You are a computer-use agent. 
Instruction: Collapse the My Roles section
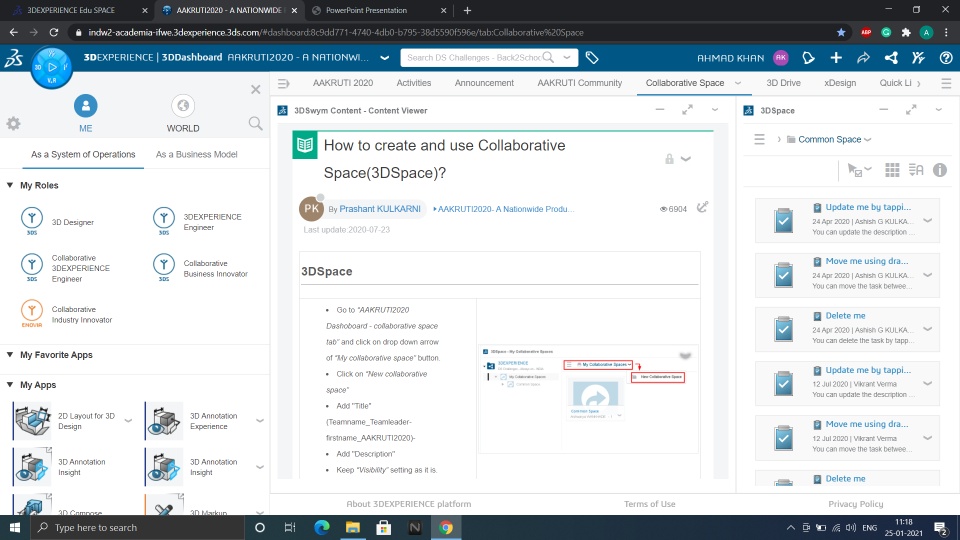point(10,185)
